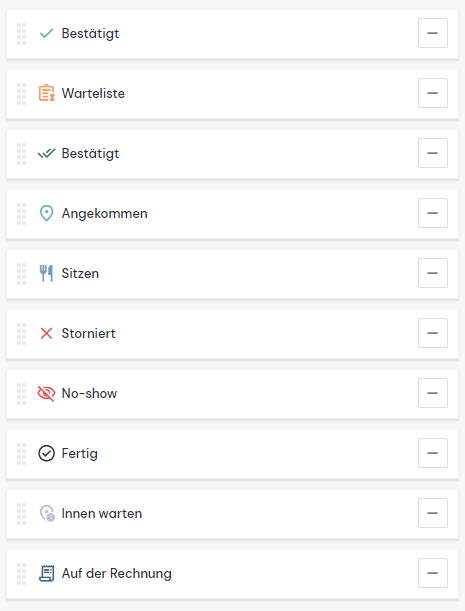
Task: Click the Auf der Rechnung receipt icon
Action: [47, 573]
